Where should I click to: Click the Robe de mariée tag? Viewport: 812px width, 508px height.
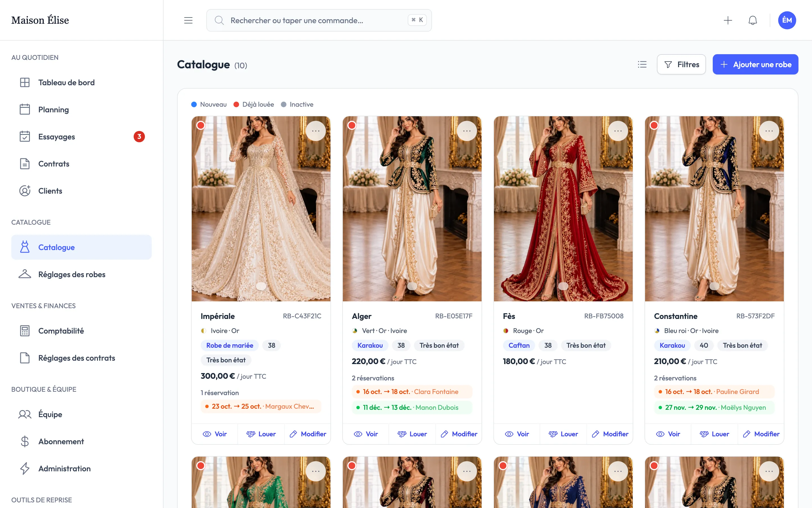tap(230, 345)
